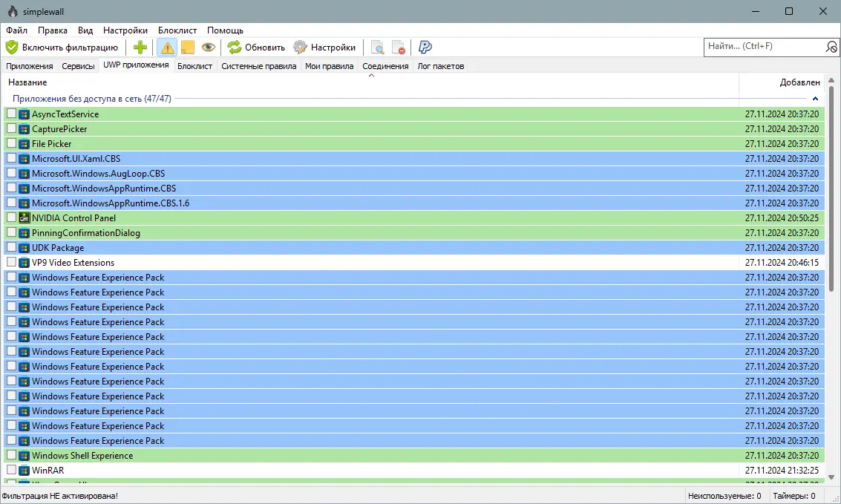Click the Microsoft.Windows.AugLoop.CBS app icon
841x504 pixels.
24,173
